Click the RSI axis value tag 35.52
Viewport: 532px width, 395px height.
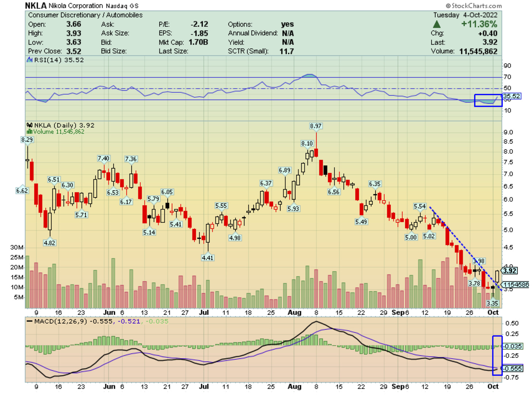pos(512,96)
